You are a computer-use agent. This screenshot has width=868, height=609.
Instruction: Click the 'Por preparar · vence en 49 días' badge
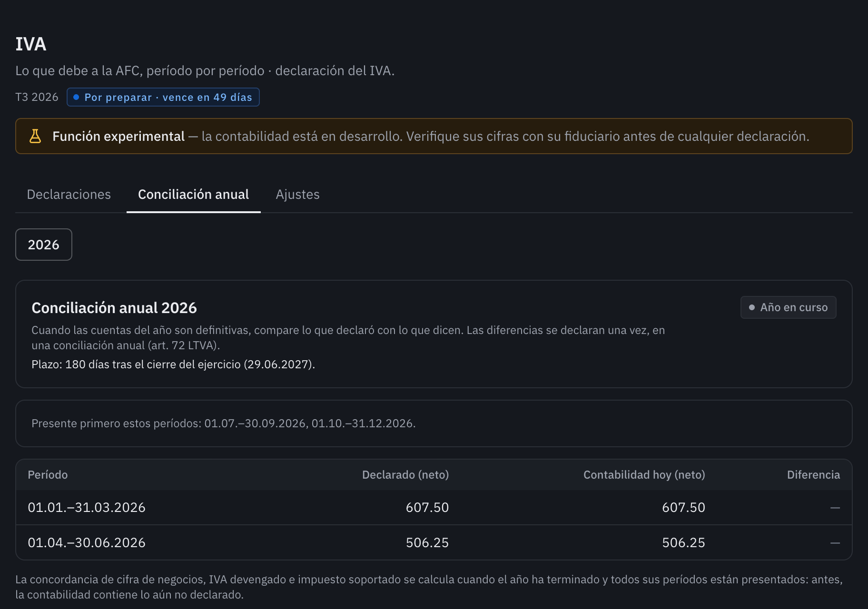coord(163,97)
